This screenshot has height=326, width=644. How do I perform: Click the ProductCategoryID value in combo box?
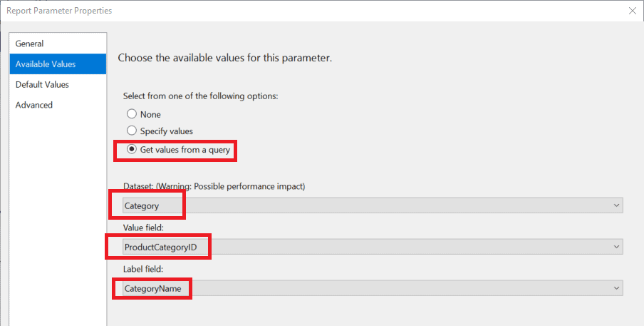[160, 248]
